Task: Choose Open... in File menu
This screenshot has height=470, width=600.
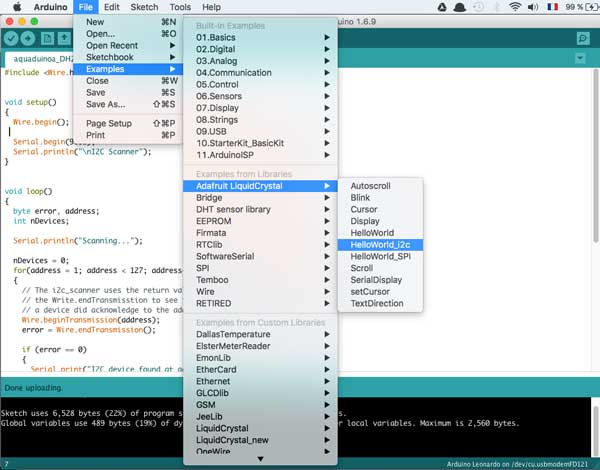Action: (x=127, y=34)
